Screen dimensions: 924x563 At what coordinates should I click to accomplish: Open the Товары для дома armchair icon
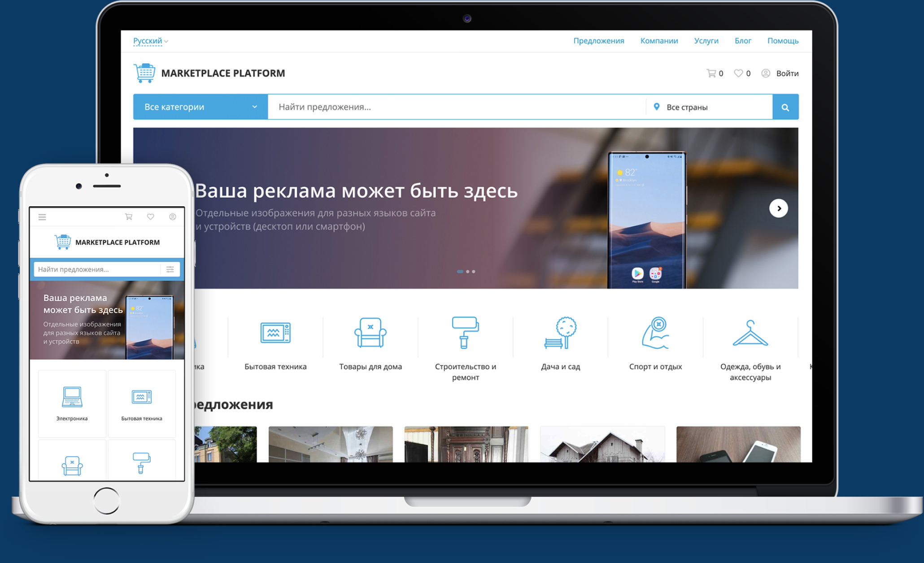click(x=370, y=333)
